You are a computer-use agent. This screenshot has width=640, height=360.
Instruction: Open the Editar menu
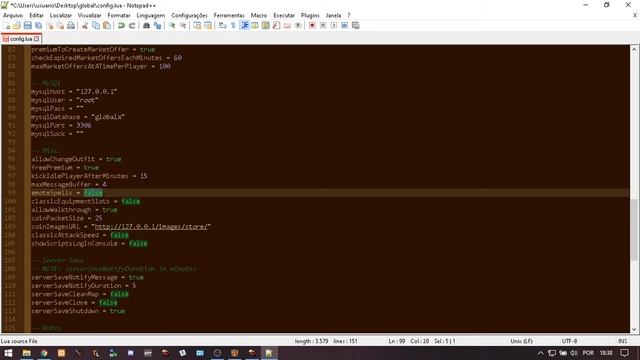pos(36,15)
